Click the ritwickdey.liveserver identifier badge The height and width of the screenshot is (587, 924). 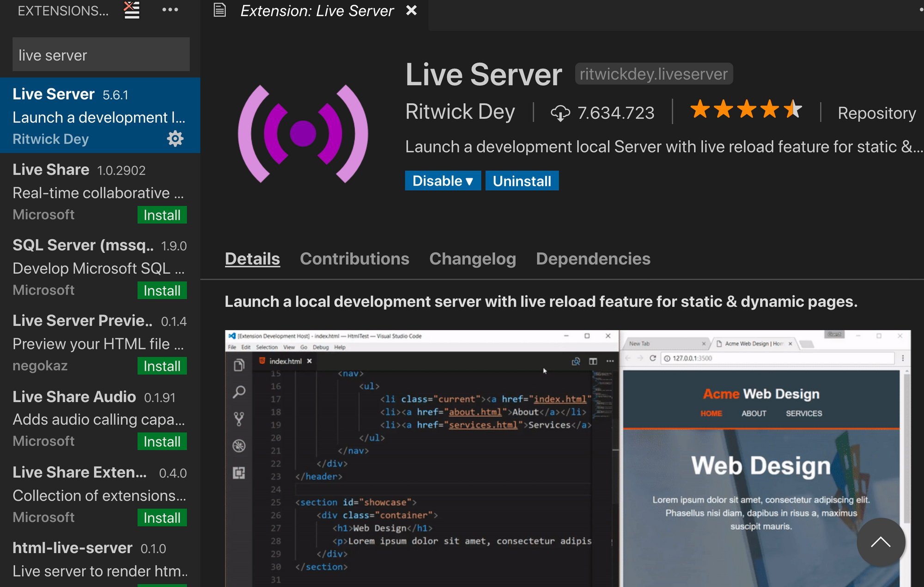pyautogui.click(x=653, y=73)
